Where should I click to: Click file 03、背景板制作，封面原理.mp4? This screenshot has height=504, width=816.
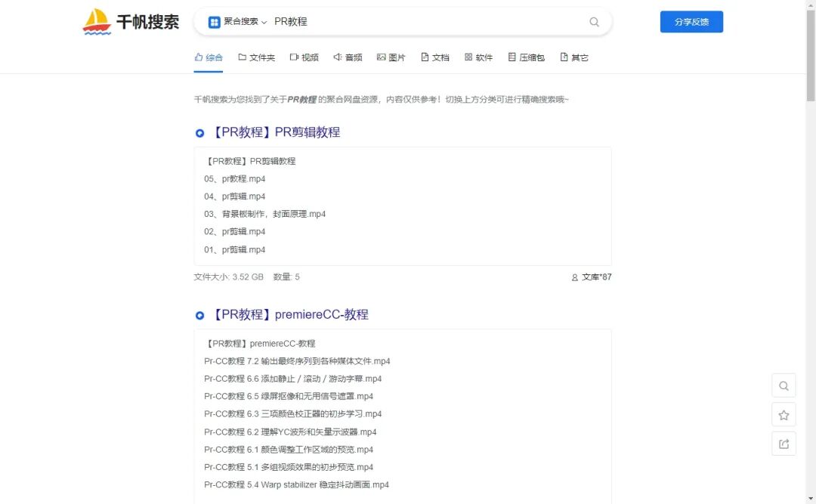[265, 214]
